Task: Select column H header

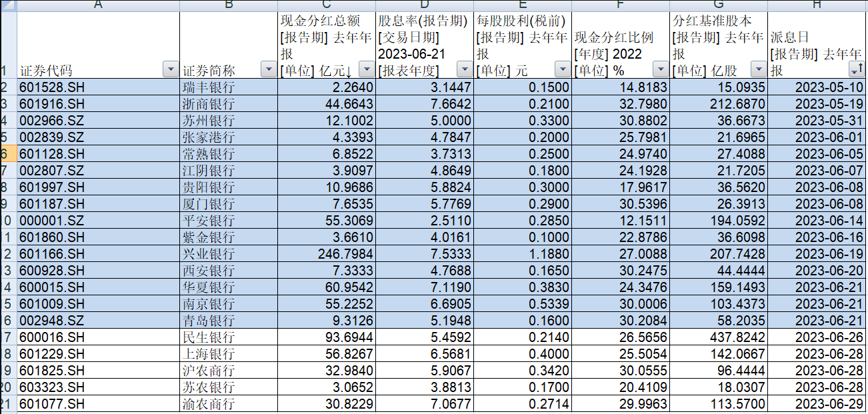Action: pos(817,5)
